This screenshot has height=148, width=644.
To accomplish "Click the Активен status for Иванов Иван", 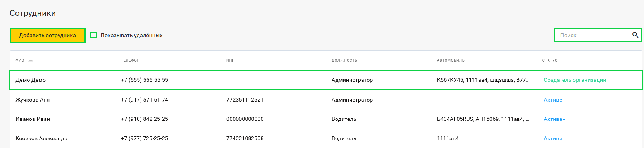I will tap(554, 119).
